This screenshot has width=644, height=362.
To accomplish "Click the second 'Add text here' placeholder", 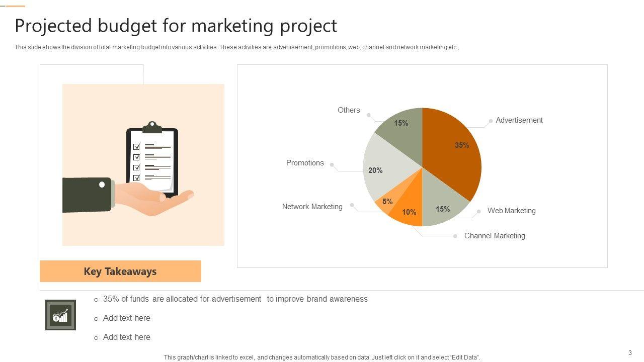I will pyautogui.click(x=126, y=337).
